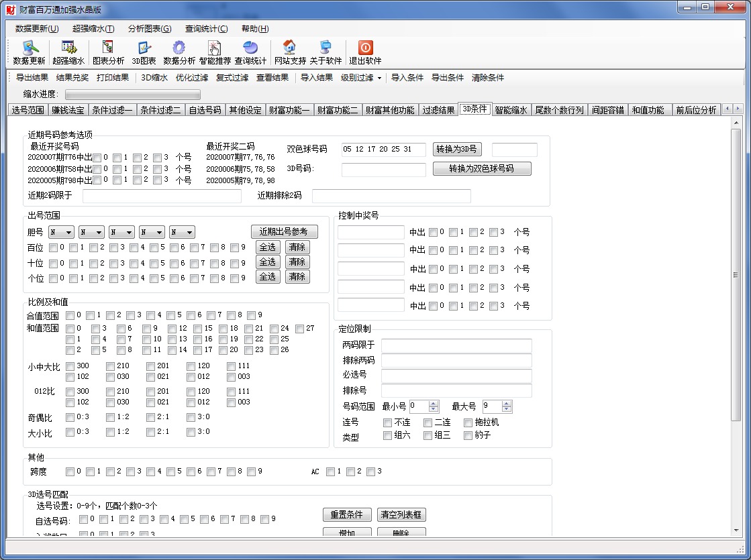
Task: Open the 超强缩水 tool icon
Action: point(68,48)
